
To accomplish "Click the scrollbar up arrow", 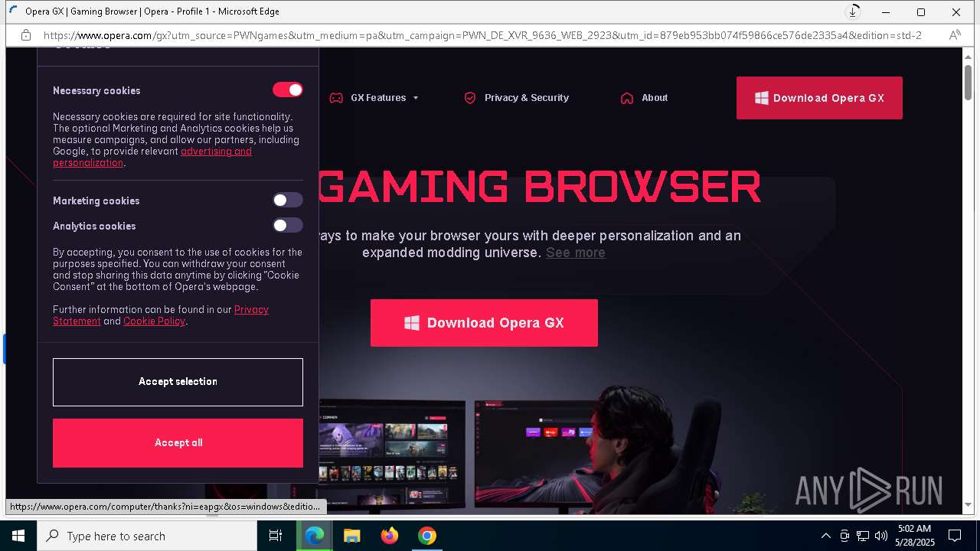I will pyautogui.click(x=968, y=56).
